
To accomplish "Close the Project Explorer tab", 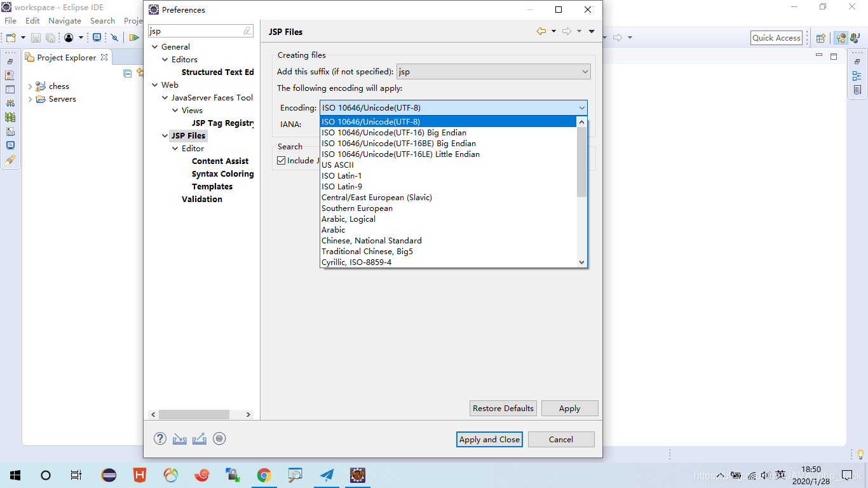I will tap(104, 57).
